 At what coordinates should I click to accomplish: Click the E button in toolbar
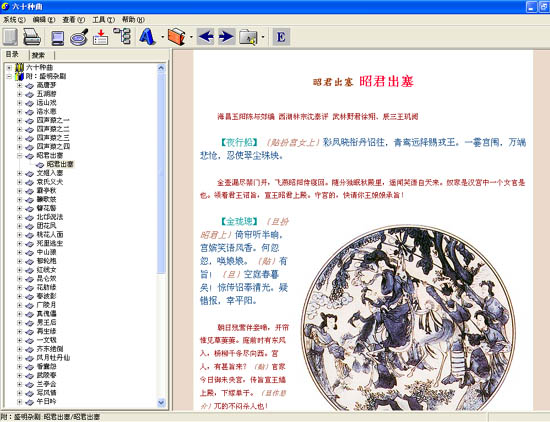click(281, 36)
